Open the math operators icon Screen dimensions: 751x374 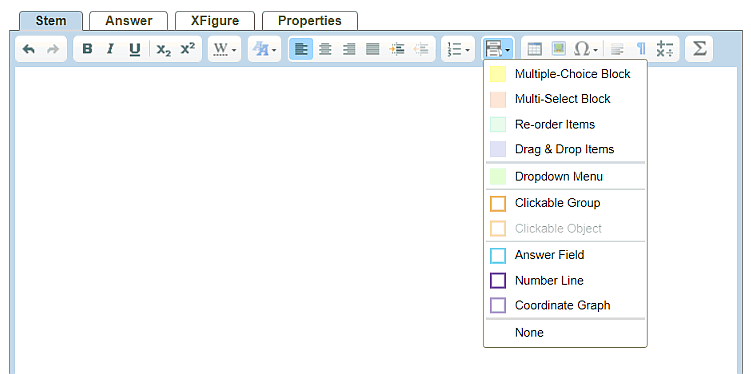point(665,49)
